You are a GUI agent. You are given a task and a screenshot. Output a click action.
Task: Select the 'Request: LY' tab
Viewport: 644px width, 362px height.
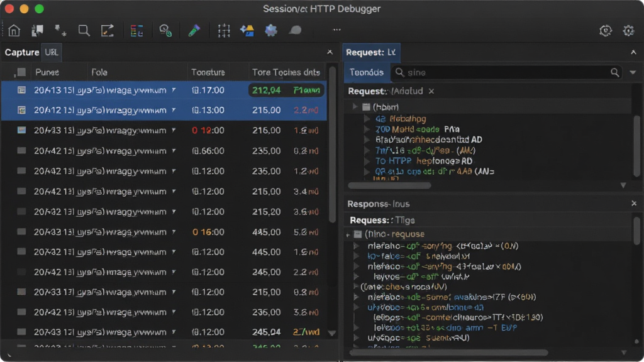click(x=371, y=53)
